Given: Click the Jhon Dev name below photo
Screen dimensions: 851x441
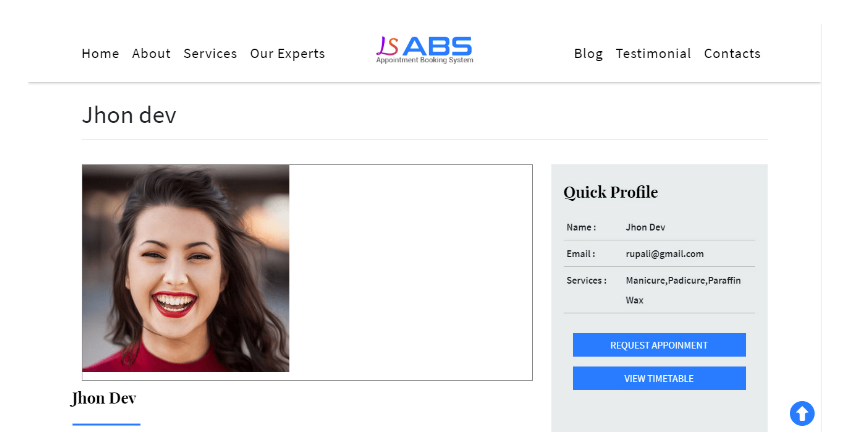Looking at the screenshot, I should [103, 398].
